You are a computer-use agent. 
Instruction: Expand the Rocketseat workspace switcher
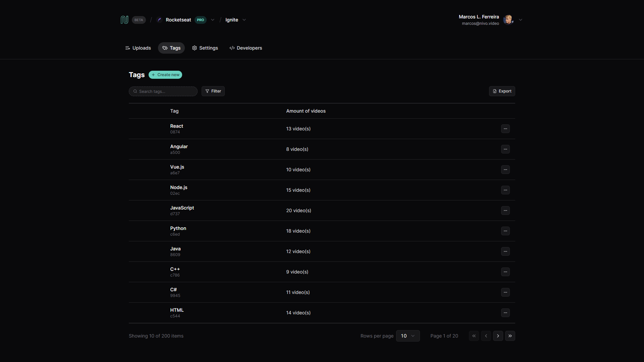213,20
